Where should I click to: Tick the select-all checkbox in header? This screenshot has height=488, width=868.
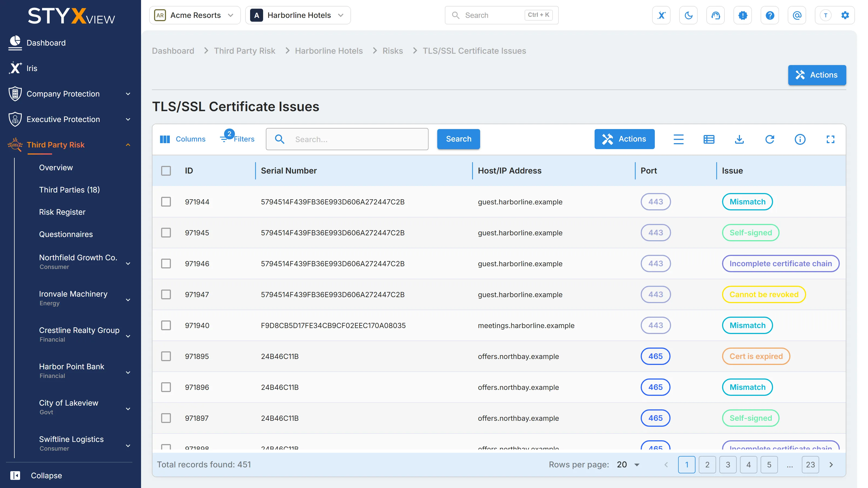[166, 171]
